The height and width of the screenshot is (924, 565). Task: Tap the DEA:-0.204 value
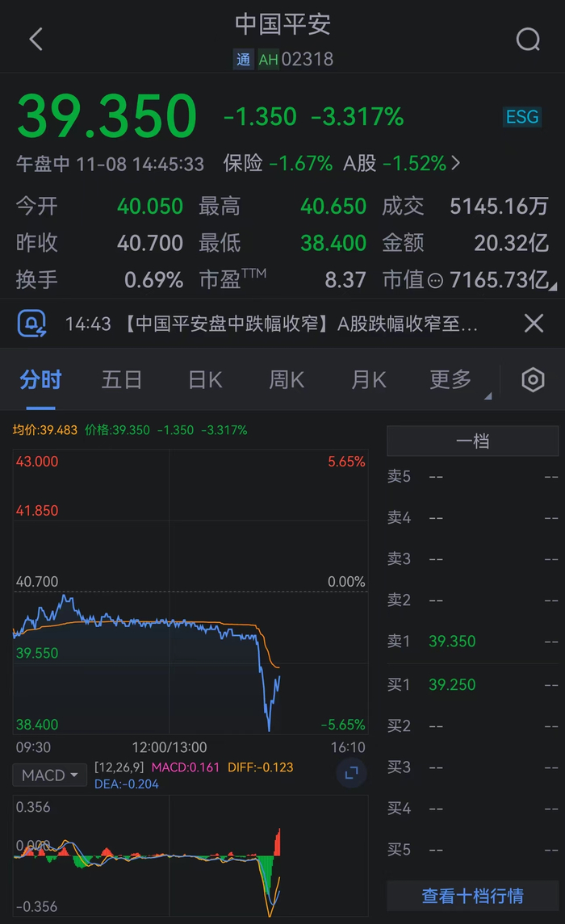click(126, 784)
